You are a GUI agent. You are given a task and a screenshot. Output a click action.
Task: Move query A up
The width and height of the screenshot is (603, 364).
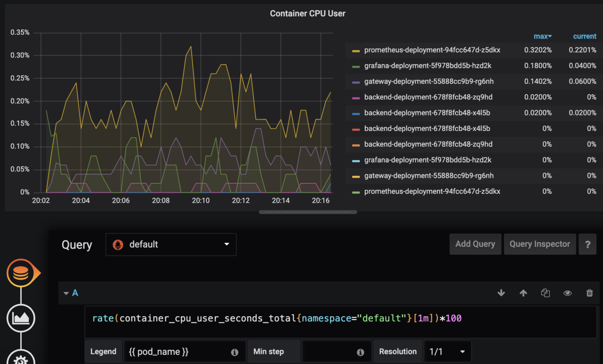pyautogui.click(x=523, y=293)
